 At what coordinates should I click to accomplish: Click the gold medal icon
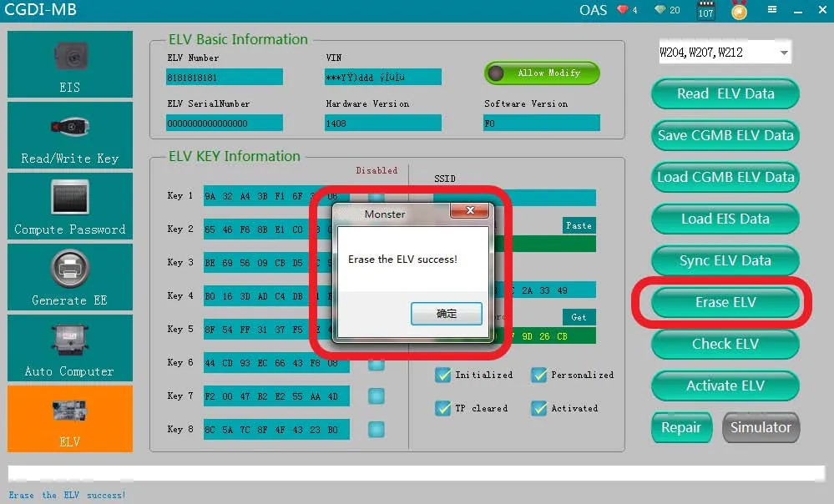pos(739,10)
